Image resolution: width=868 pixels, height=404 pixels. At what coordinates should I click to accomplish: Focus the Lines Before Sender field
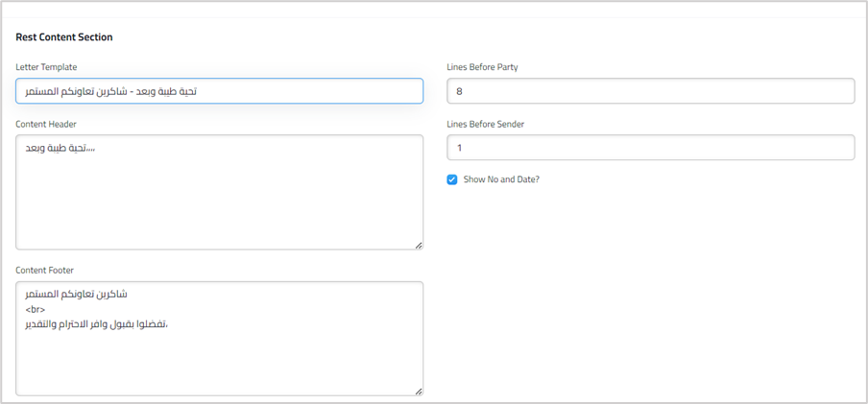coord(650,148)
